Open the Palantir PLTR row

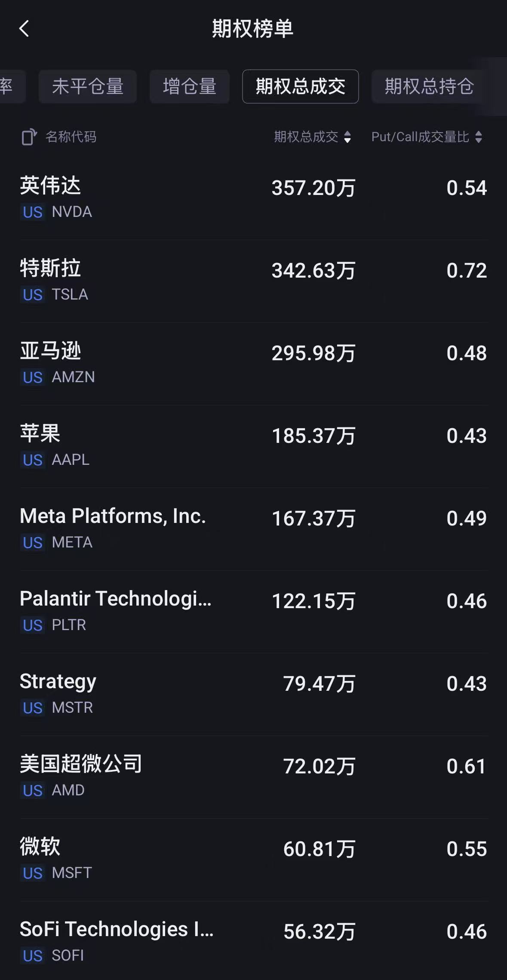click(253, 611)
